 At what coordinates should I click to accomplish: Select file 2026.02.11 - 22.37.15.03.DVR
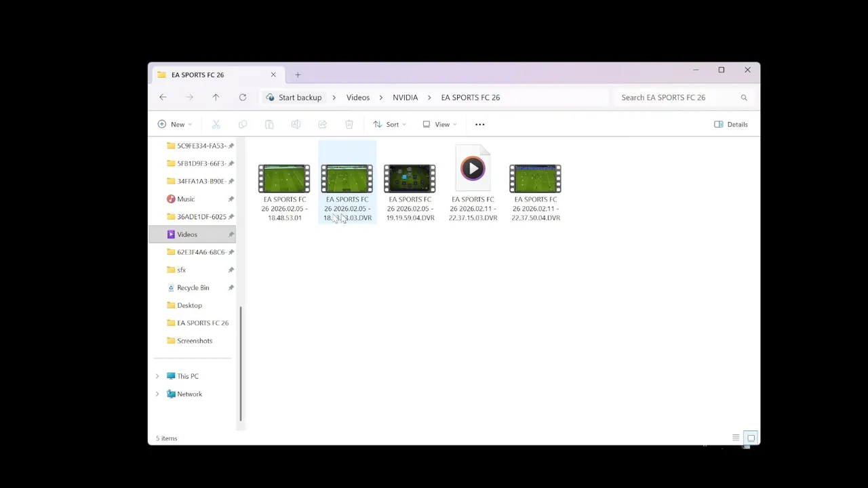coord(473,183)
